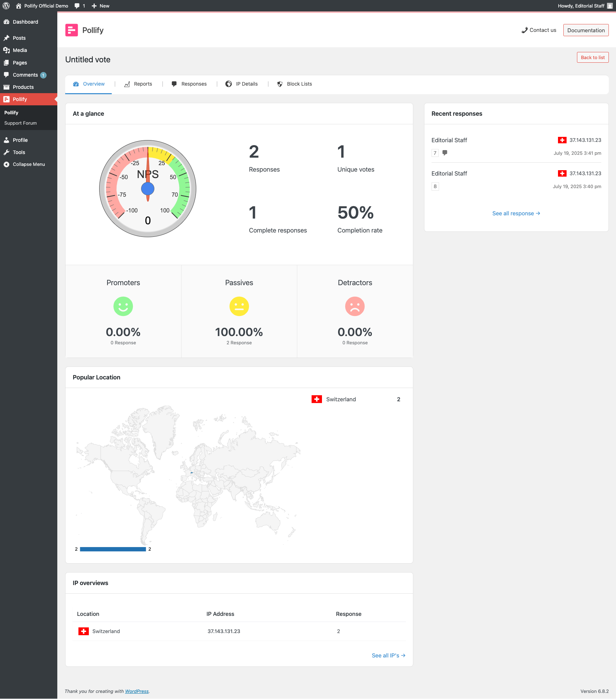Viewport: 616px width, 699px height.
Task: Click the Media icon in sidebar
Action: point(6,50)
